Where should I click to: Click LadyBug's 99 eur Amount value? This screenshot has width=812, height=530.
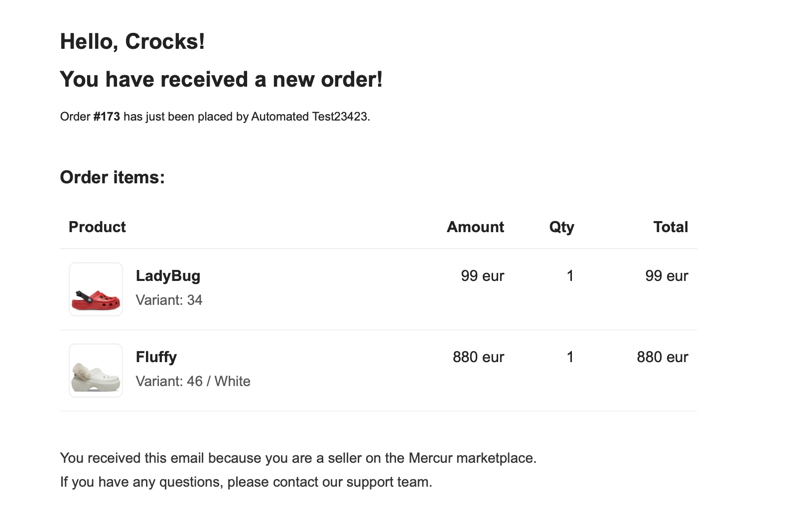pos(482,275)
